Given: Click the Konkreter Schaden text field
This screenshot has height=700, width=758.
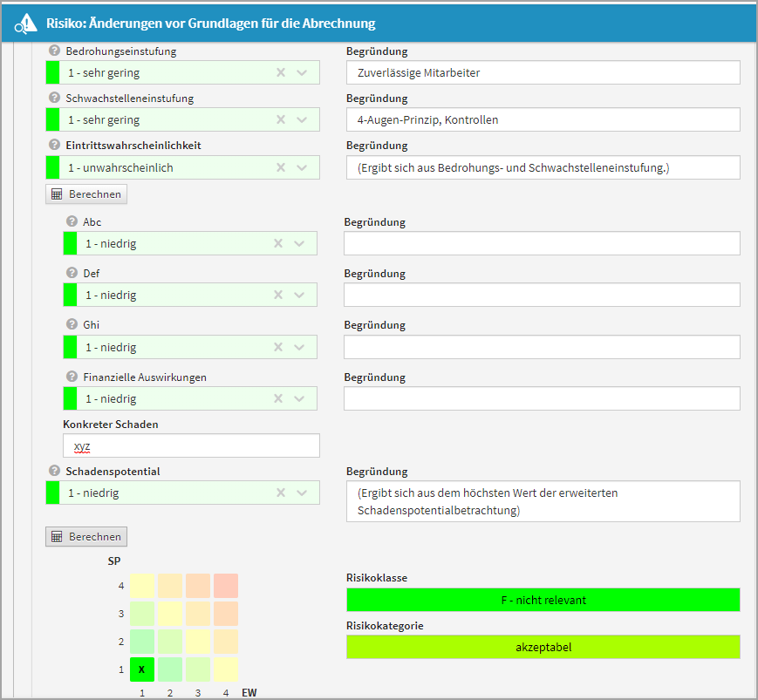Looking at the screenshot, I should pos(191,445).
